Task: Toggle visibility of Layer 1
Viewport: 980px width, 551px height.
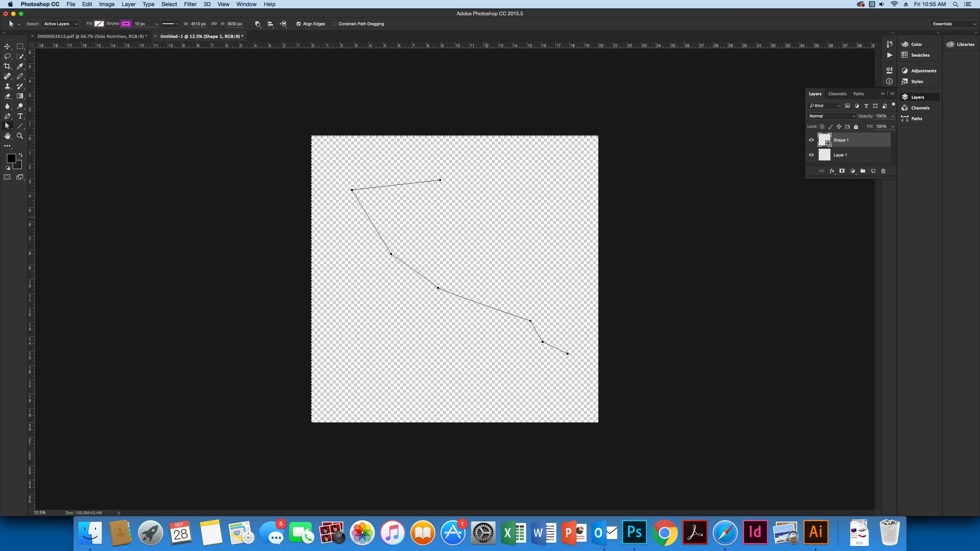Action: tap(811, 155)
